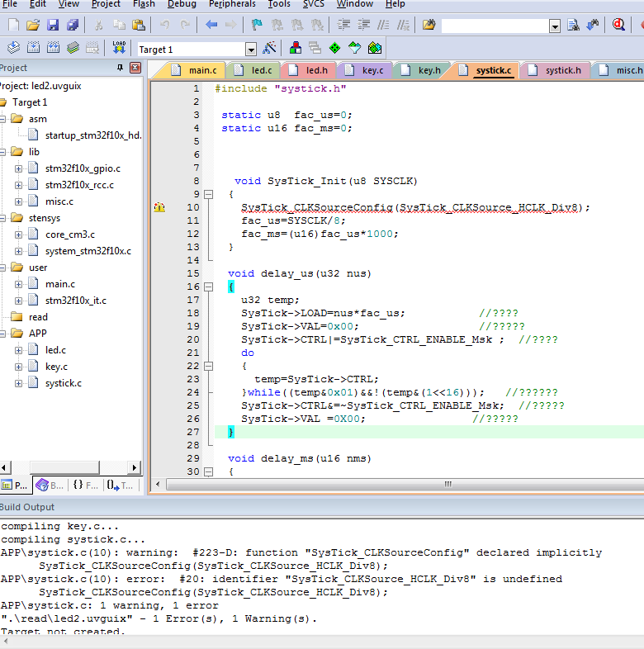Download to flash with LOAD icon

119,48
